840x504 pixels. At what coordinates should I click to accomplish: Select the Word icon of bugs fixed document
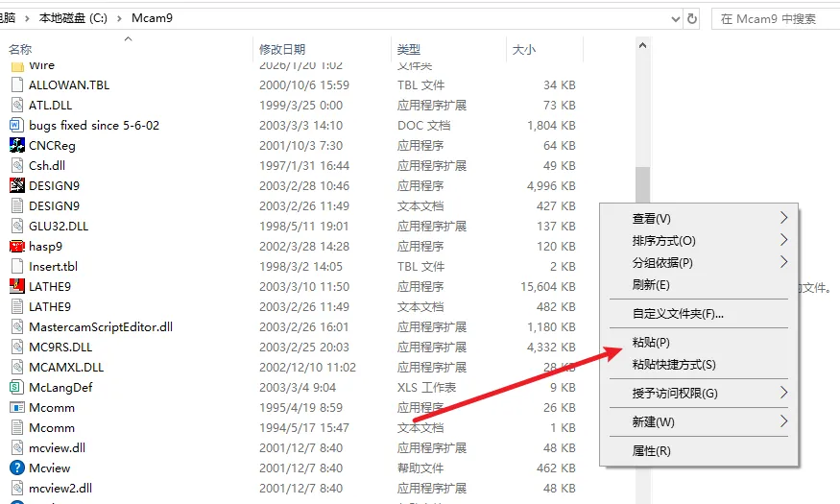pos(17,126)
